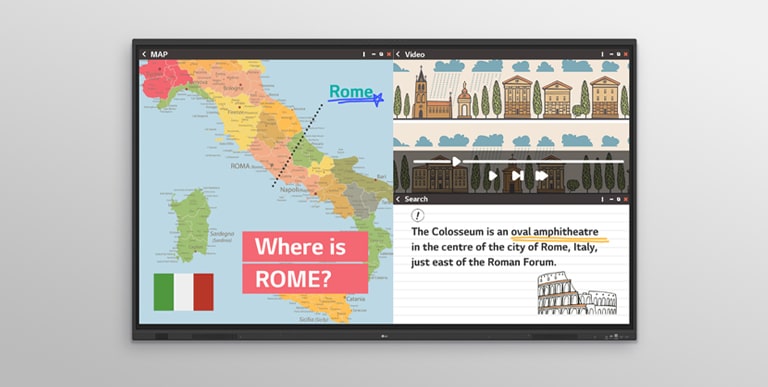768x387 pixels.
Task: Click the 'MAP' panel title
Action: (x=159, y=54)
